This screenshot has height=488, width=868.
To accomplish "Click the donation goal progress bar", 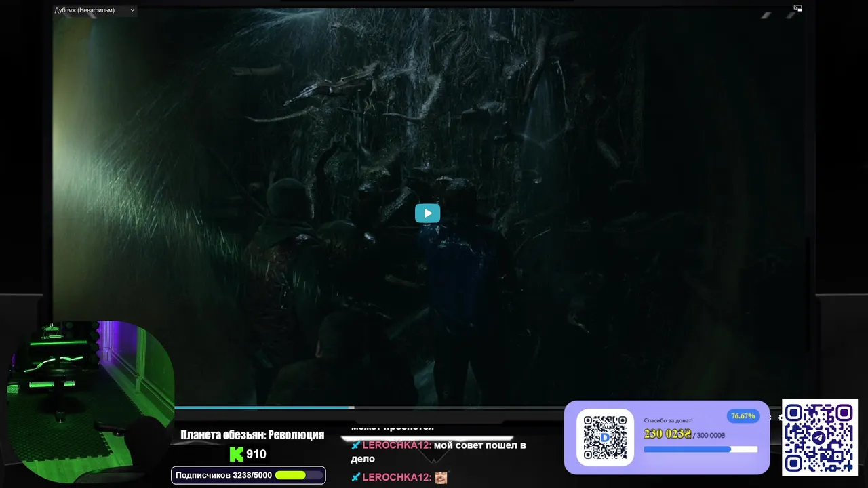I will coord(701,449).
